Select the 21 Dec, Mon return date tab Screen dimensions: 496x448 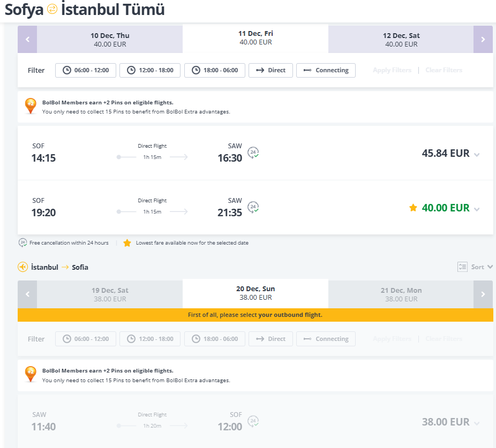click(401, 294)
